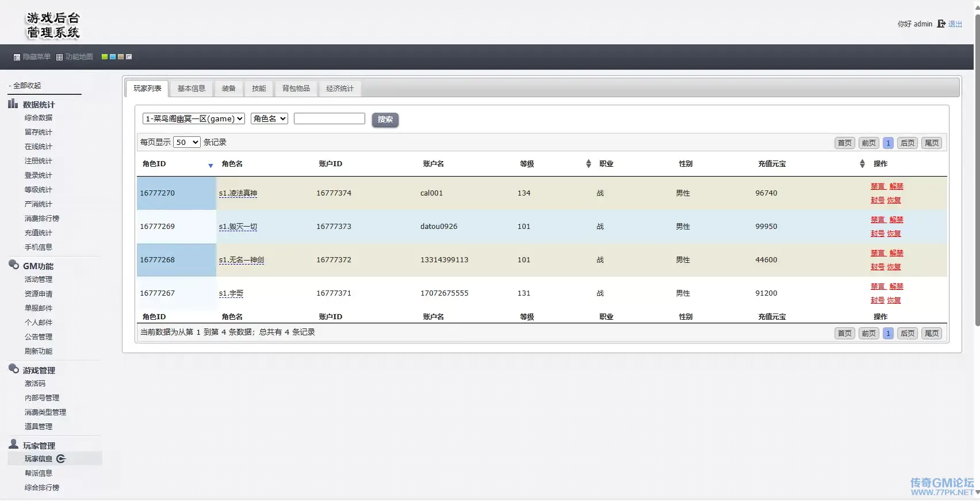Open 在线统计 in the sidebar
This screenshot has width=980, height=501.
coord(39,147)
